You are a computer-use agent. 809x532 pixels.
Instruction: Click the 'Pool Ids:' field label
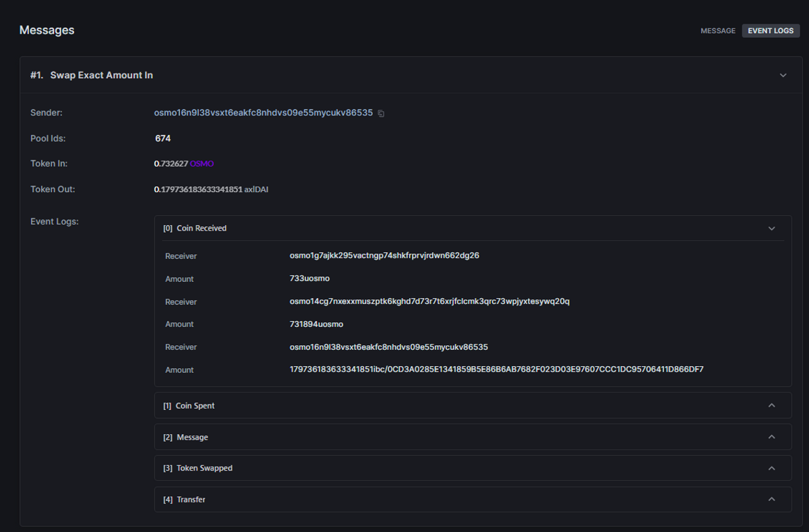(48, 138)
